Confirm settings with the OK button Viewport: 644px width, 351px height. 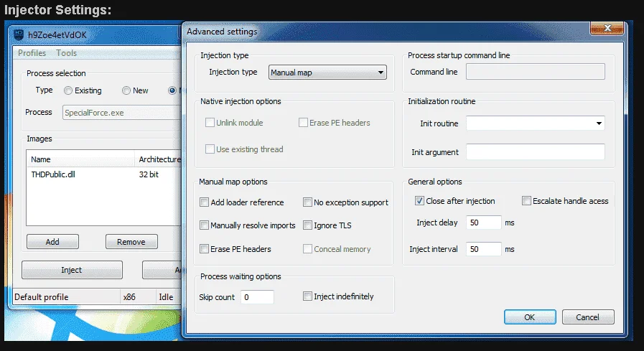click(530, 317)
